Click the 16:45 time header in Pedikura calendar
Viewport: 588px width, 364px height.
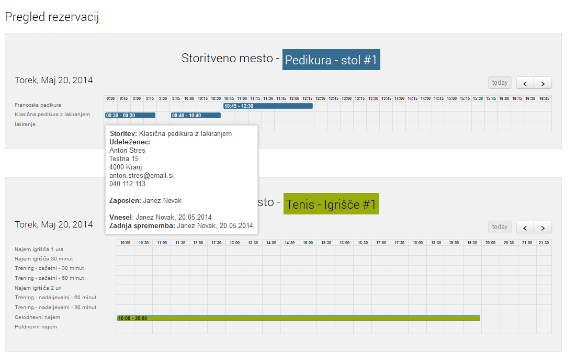pos(545,98)
